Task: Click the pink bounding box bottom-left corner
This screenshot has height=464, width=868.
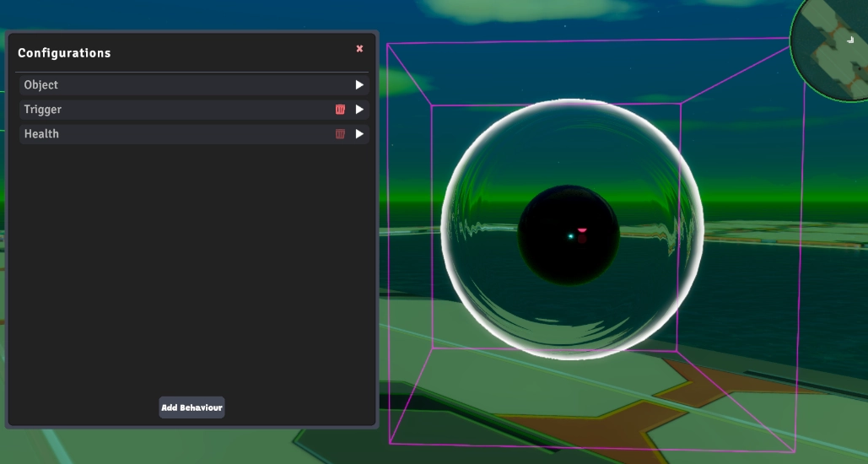Action: point(390,442)
